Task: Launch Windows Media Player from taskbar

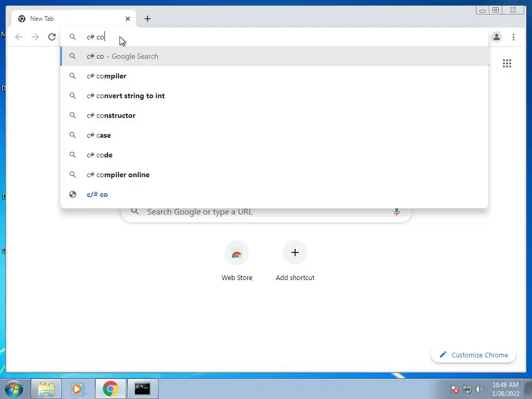Action: pos(78,389)
